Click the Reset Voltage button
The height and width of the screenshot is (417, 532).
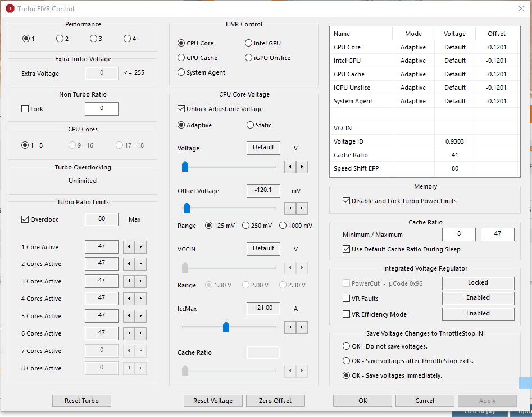[x=213, y=401]
